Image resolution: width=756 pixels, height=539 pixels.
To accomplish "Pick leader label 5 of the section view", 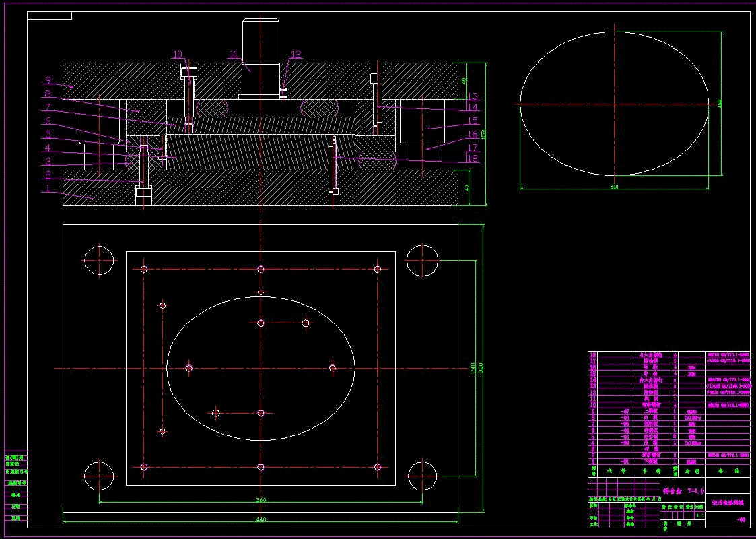I will point(48,134).
